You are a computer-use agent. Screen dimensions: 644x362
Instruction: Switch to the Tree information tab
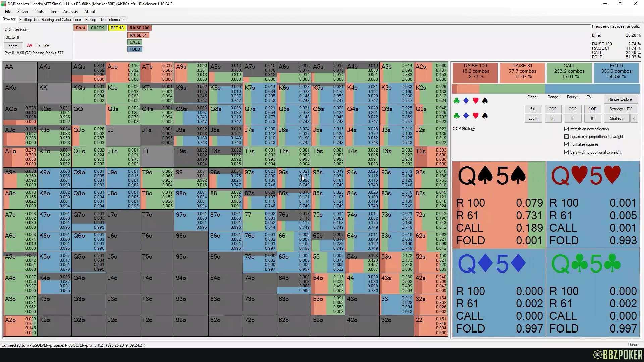coord(113,20)
